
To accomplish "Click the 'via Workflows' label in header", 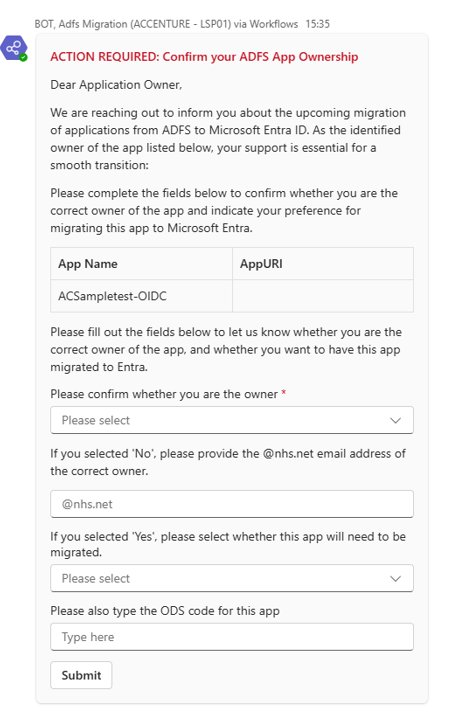I will 266,24.
